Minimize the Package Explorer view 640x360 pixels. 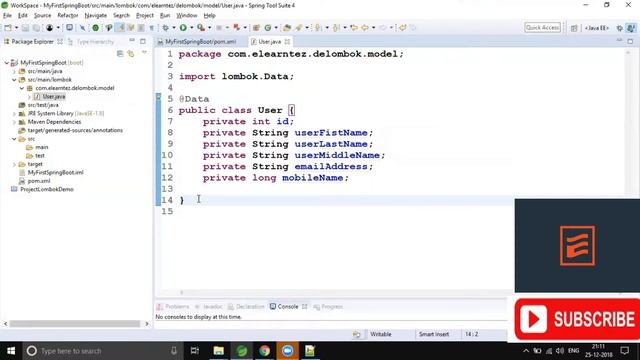132,41
